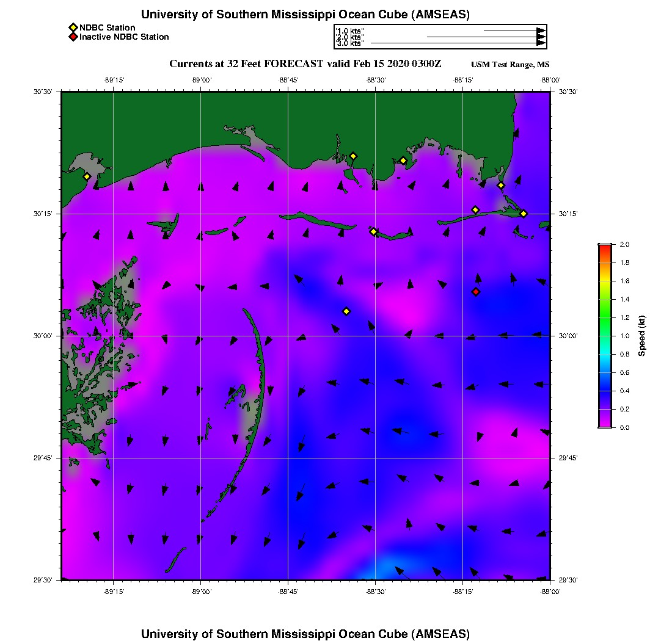Click the 1.0 kts reference arrow

coord(514,31)
